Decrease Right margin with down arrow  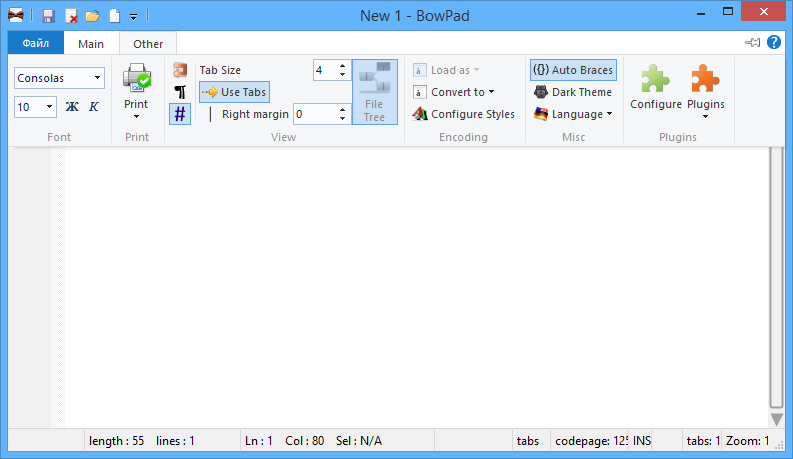click(x=342, y=119)
